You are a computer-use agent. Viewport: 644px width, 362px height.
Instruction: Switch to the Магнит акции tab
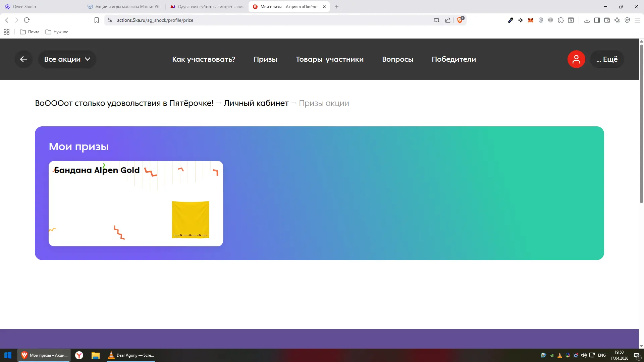(x=124, y=7)
